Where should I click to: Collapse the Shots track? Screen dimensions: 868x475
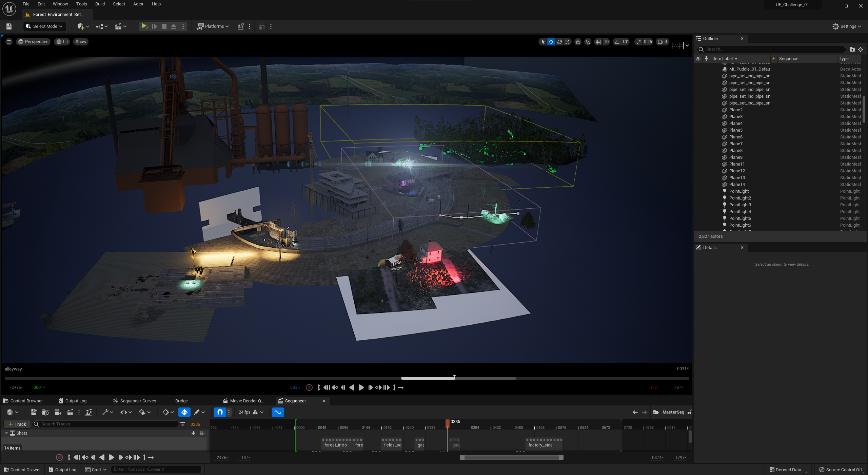[x=6, y=433]
